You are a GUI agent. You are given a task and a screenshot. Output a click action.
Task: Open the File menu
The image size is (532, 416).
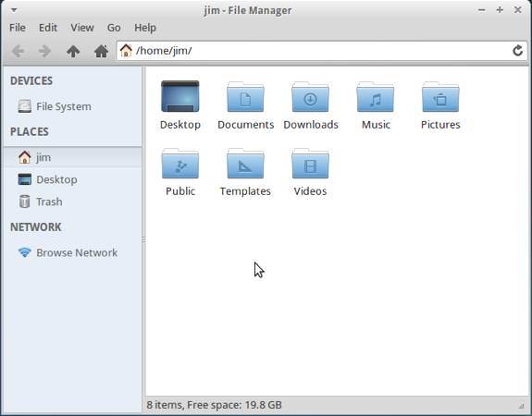18,28
